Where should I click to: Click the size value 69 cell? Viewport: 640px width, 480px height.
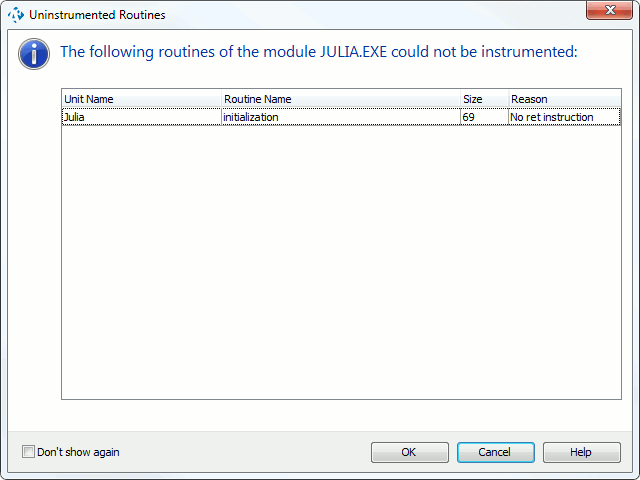click(x=484, y=117)
